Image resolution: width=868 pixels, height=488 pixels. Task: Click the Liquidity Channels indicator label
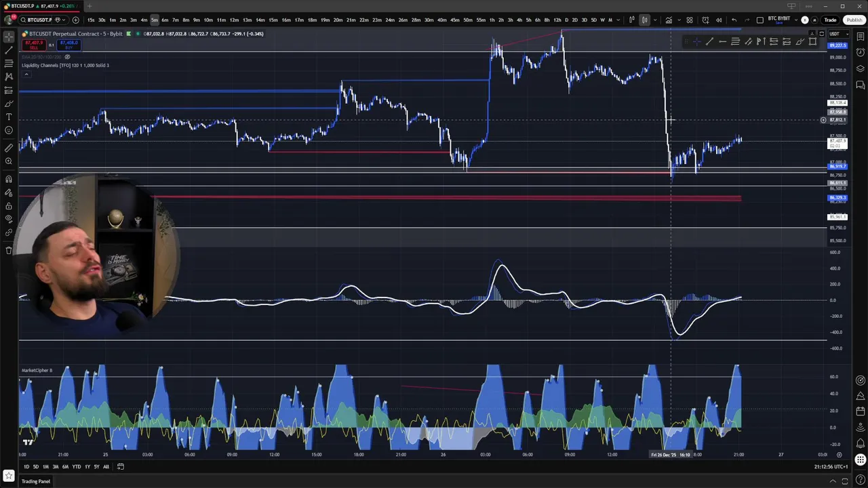(x=65, y=65)
